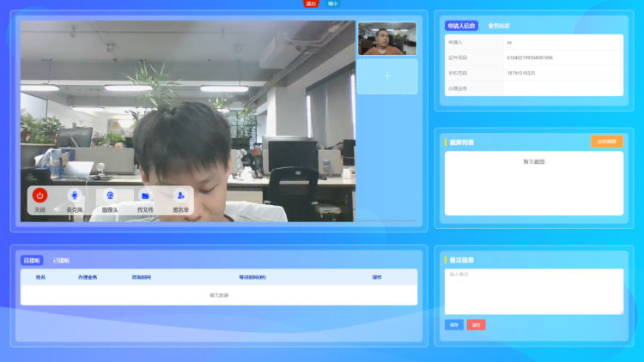Screen dimensions: 644x362
Task: Select the 待接听 tab in the queue panel
Action: coord(32,261)
